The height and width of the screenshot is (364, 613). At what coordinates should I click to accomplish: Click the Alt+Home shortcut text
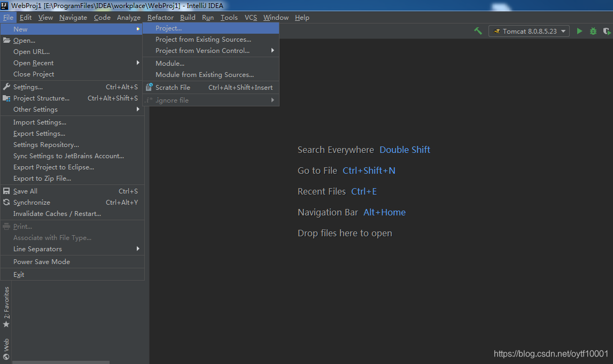(x=384, y=212)
